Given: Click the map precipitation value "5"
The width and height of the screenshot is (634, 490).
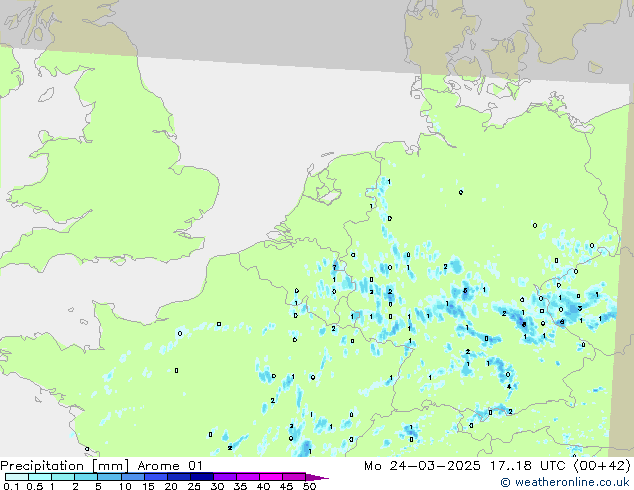Looking at the screenshot, I should coord(465,291).
